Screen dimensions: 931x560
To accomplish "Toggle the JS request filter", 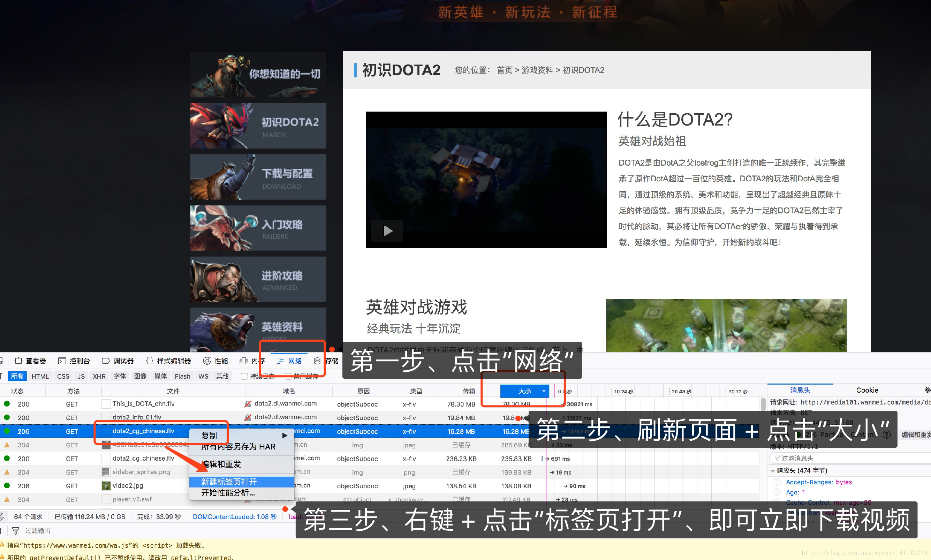I will tap(81, 376).
